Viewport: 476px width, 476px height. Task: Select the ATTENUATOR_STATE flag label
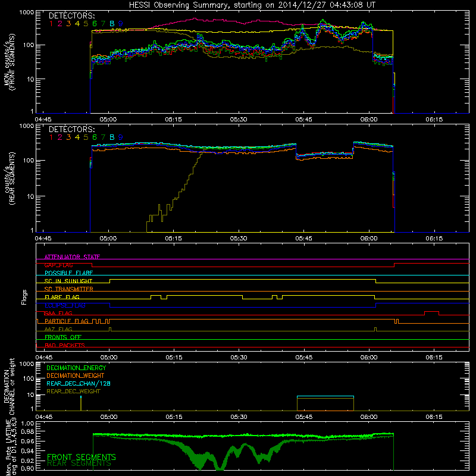tap(72, 257)
